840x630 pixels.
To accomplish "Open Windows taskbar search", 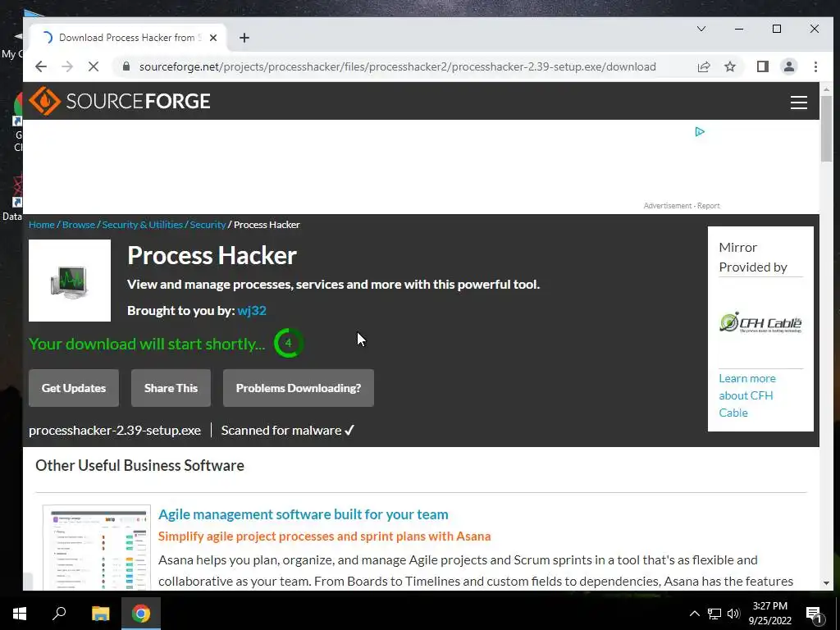I will 59,614.
